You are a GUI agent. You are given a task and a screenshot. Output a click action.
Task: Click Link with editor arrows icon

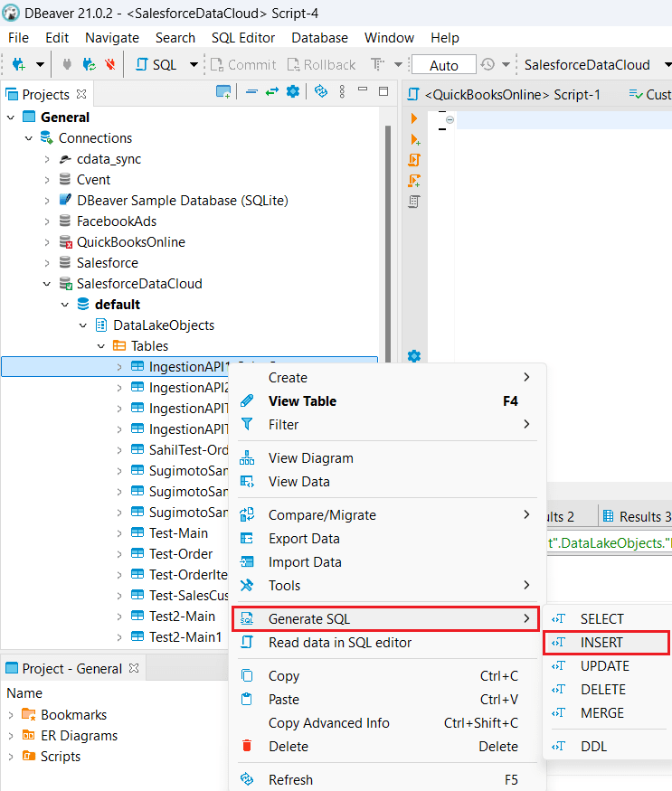pyautogui.click(x=271, y=92)
